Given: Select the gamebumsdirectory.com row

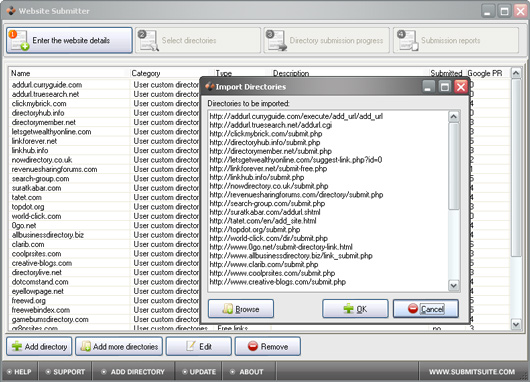Looking at the screenshot, I should click(50, 319).
